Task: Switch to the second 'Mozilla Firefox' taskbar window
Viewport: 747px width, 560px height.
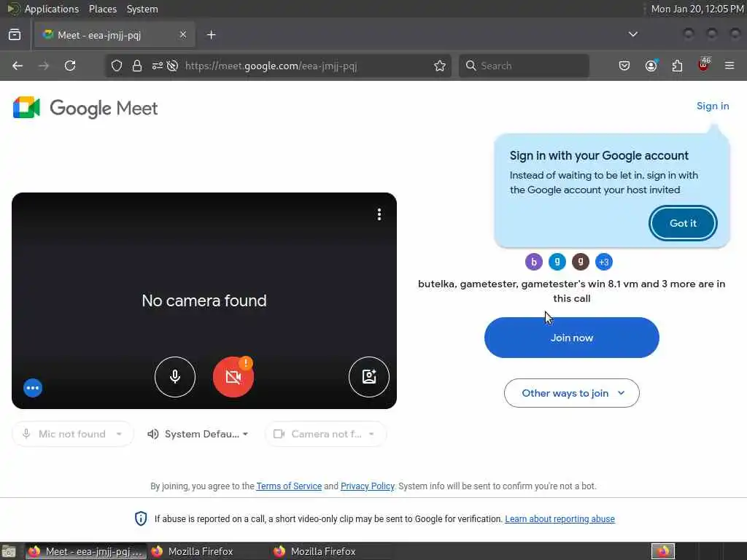Action: tap(330, 551)
